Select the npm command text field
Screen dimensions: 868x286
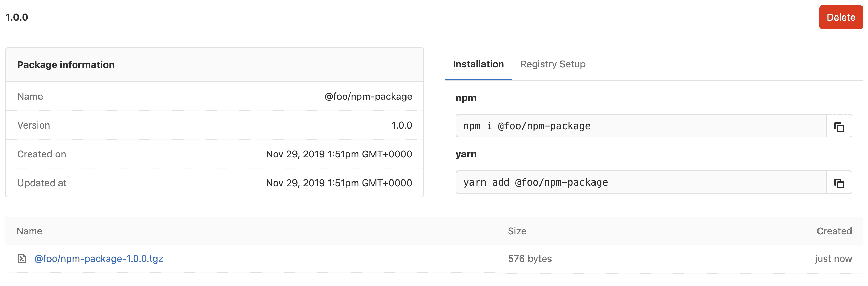pyautogui.click(x=584, y=126)
